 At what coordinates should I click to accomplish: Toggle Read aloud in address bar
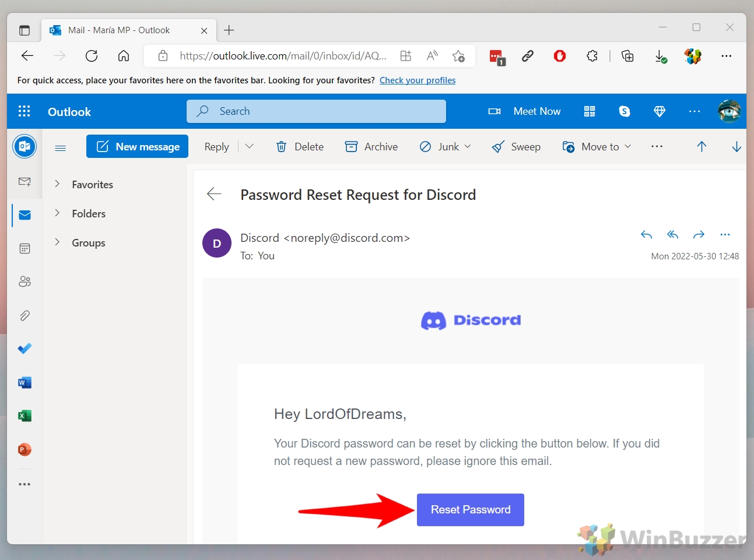tap(432, 56)
